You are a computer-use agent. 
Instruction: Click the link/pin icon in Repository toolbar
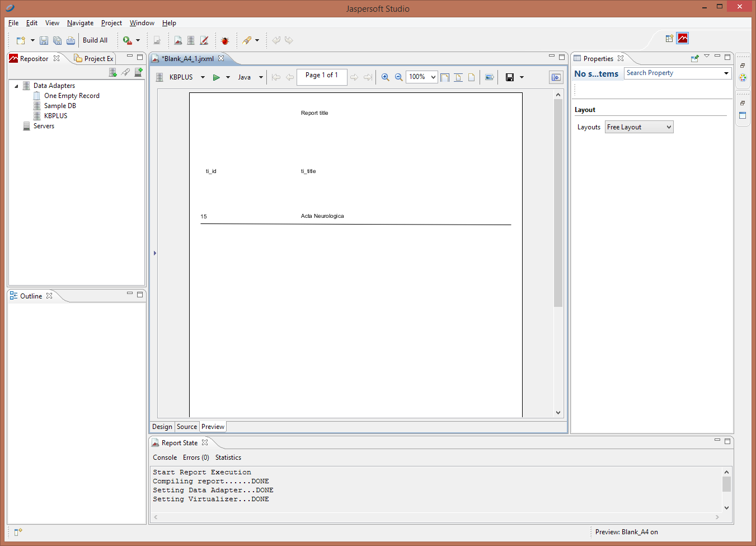point(125,72)
